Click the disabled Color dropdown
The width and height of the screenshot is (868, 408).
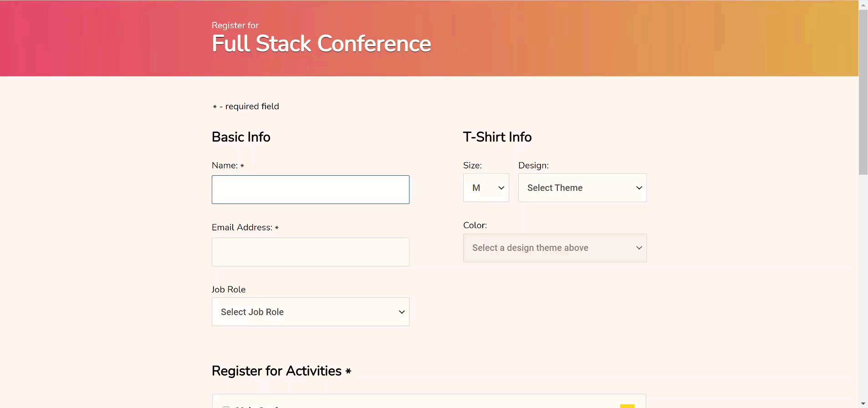[555, 248]
